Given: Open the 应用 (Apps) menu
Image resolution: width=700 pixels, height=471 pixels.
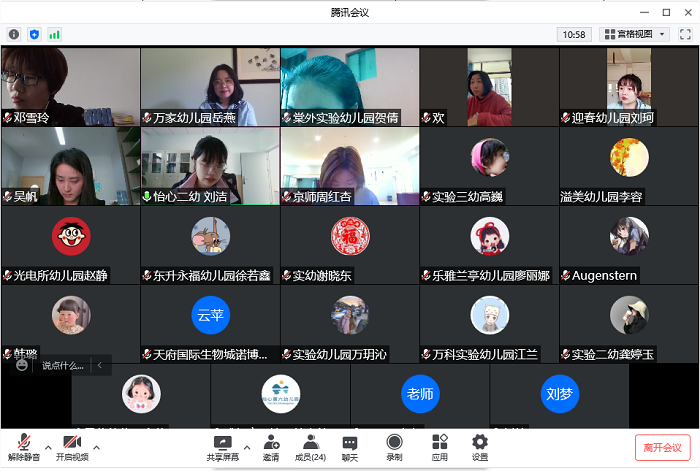Looking at the screenshot, I should pyautogui.click(x=439, y=447).
